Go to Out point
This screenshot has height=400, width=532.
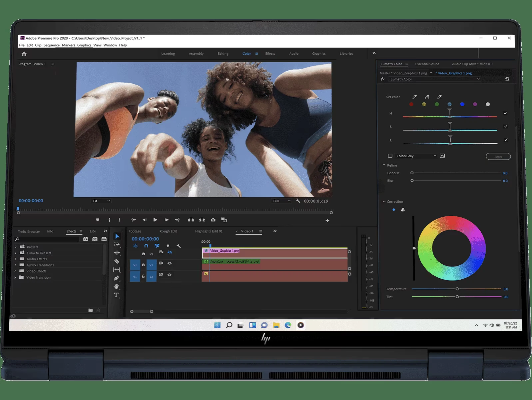tap(177, 220)
